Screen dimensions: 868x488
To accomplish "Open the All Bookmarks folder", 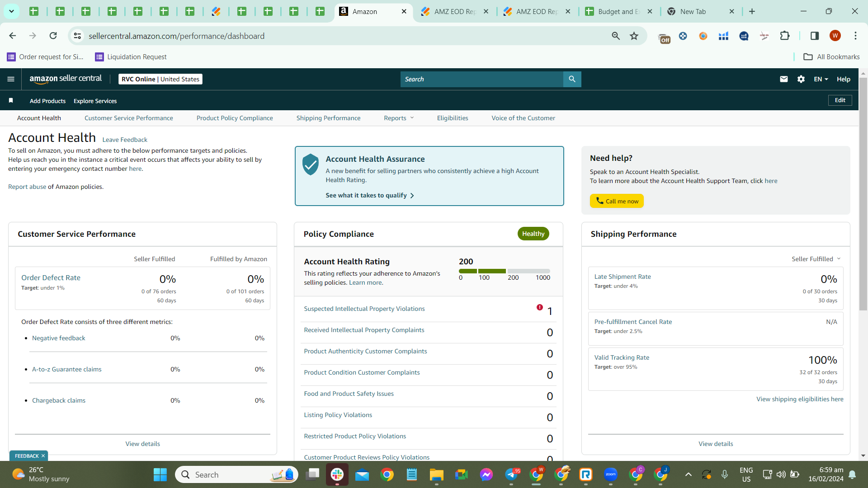I will 831,56.
